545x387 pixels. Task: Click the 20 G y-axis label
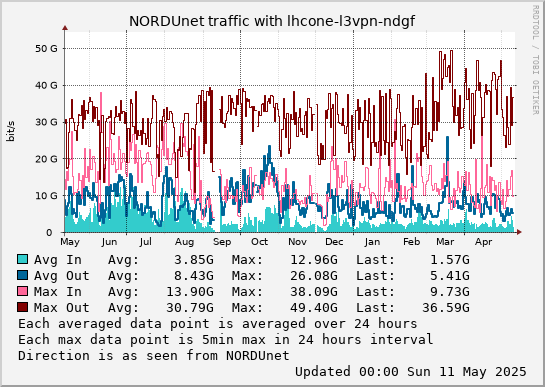pyautogui.click(x=46, y=159)
